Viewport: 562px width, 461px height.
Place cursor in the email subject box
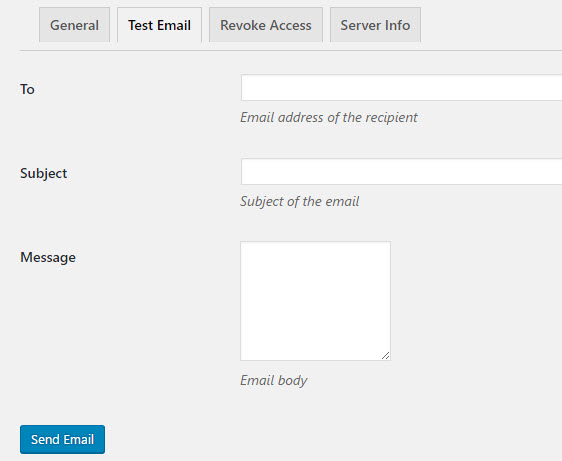(x=401, y=172)
